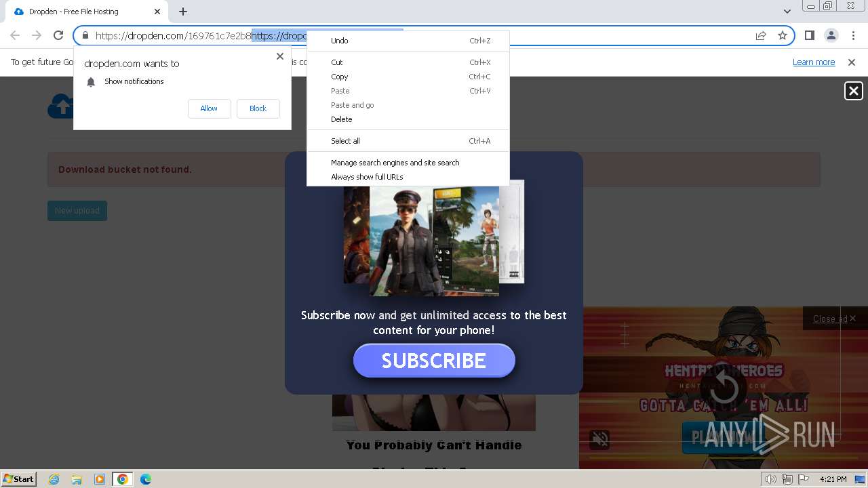Choose Select all from the context menu
868x488 pixels.
coord(408,141)
